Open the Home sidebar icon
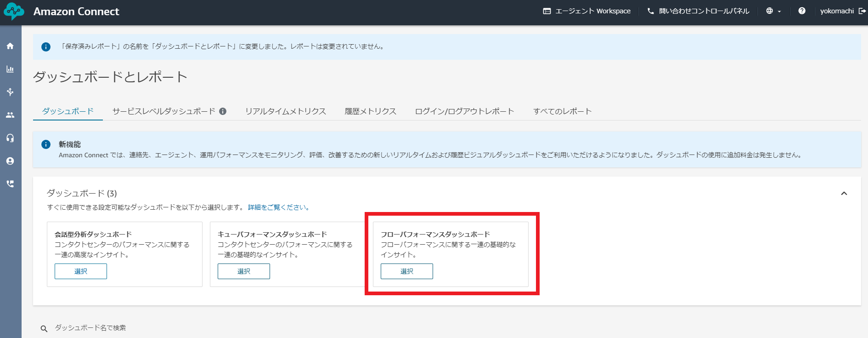Screen dimensions: 868x338 [10, 46]
